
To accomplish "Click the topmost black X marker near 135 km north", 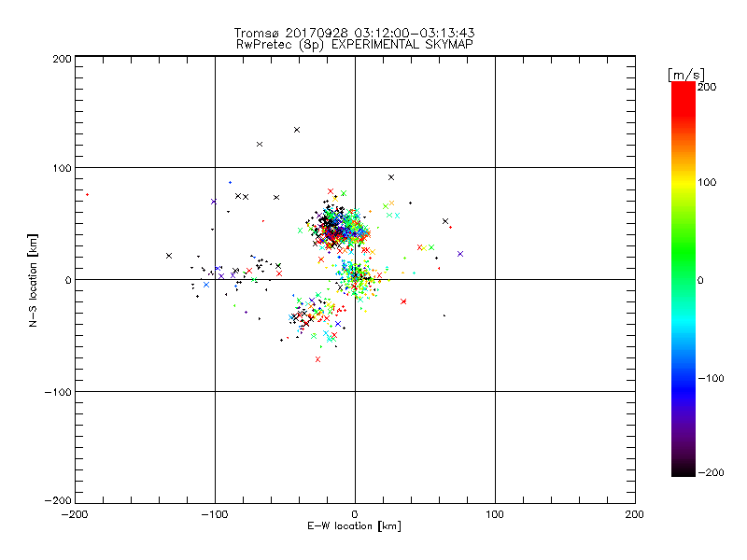I will point(297,130).
